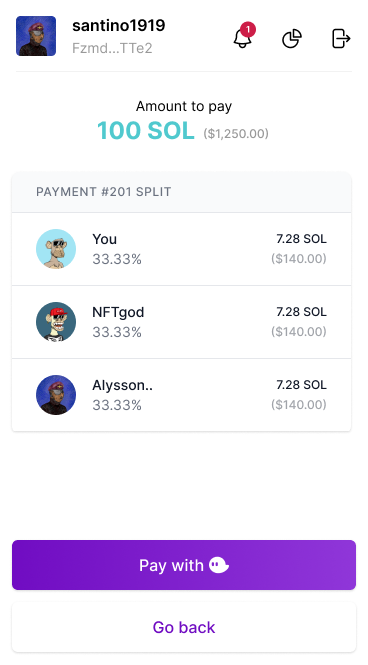
Task: Click wallet address Fzmd...TTe2
Action: point(112,48)
